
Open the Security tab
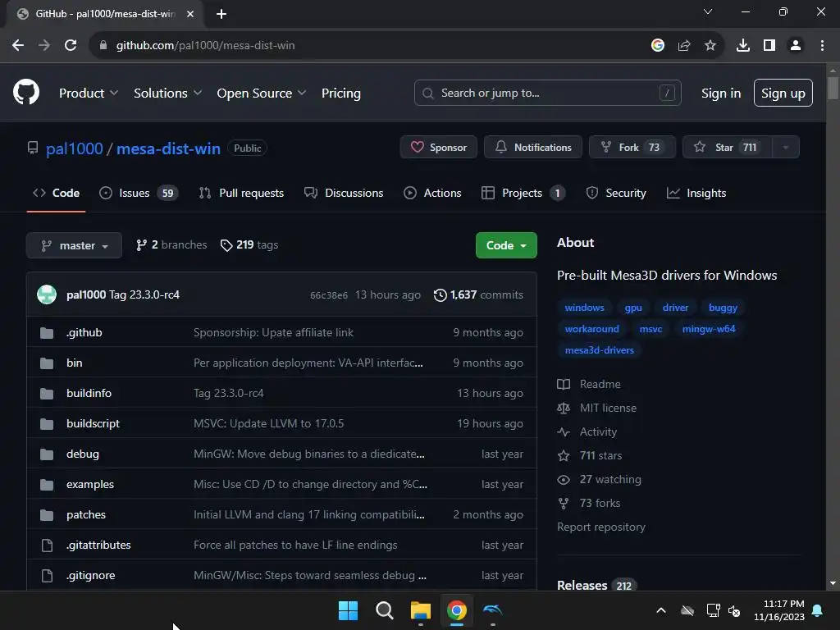(x=616, y=193)
